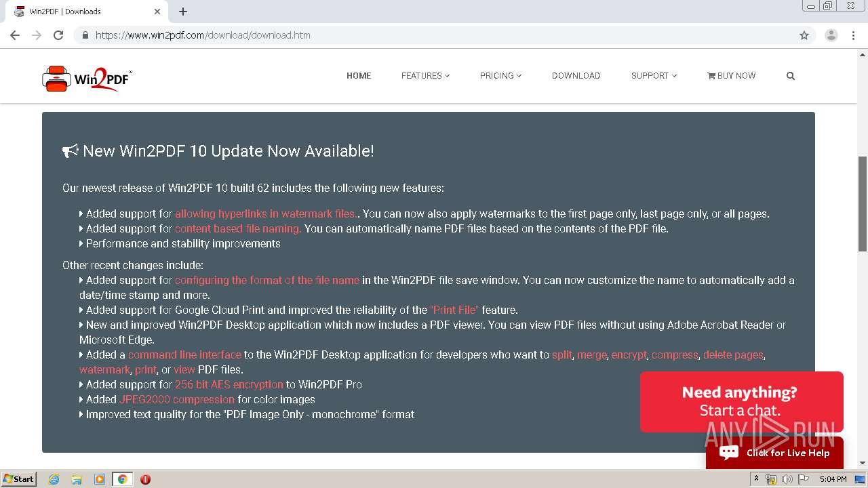Viewport: 868px width, 488px height.
Task: Open the site search magnifier icon
Action: tap(790, 76)
